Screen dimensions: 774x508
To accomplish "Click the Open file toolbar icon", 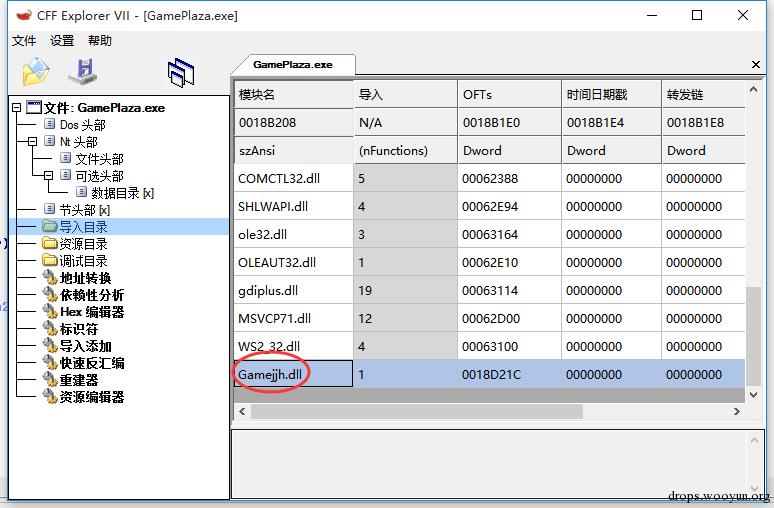I will coord(36,72).
